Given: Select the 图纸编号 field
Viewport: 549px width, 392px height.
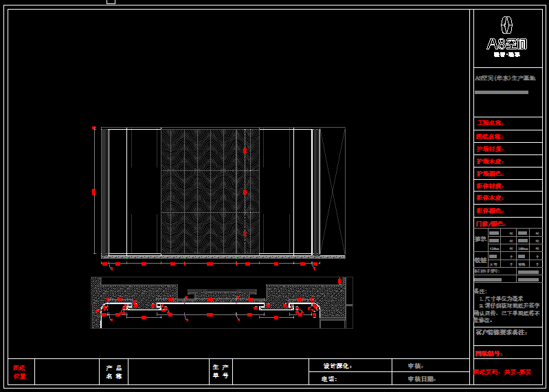Looking at the screenshot, I should (x=507, y=354).
